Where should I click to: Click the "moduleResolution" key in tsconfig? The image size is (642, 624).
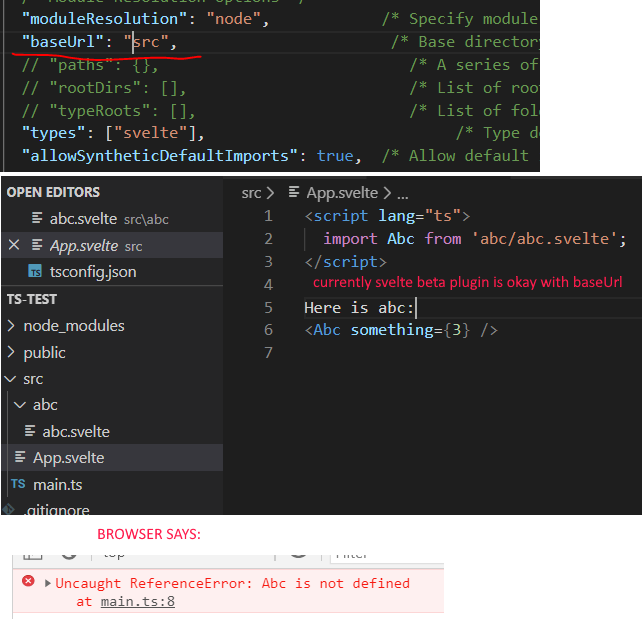(x=104, y=19)
